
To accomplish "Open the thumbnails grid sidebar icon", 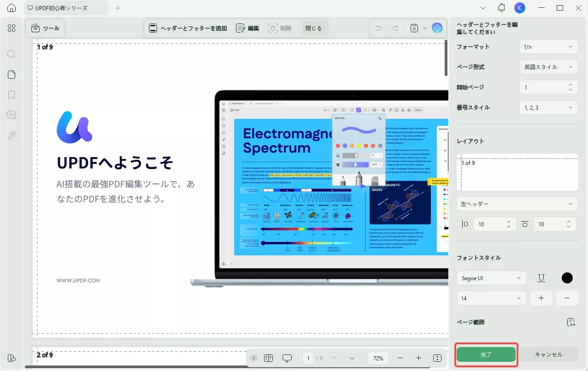I will pyautogui.click(x=12, y=28).
